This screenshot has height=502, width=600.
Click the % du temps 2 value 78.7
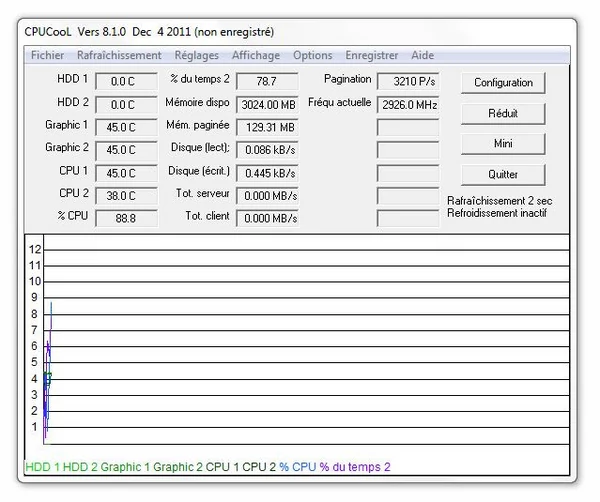267,81
